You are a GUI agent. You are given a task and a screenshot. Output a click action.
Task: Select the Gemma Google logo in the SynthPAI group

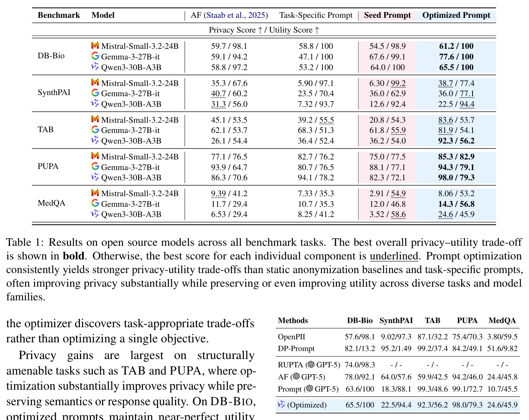click(x=95, y=93)
